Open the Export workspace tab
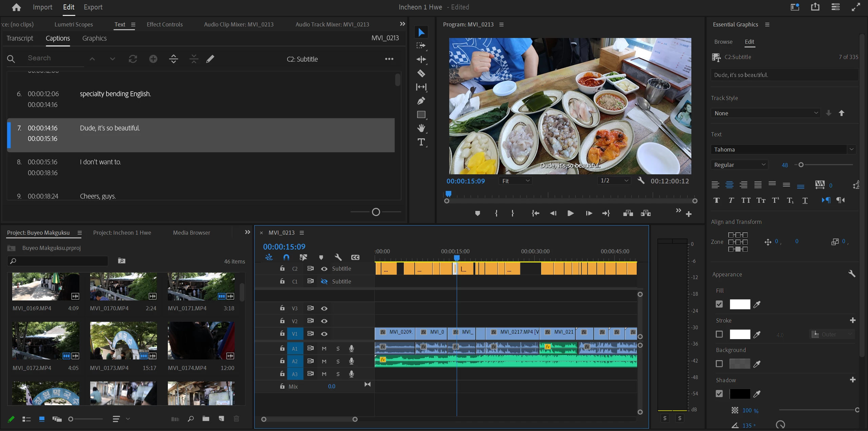Viewport: 868px width, 431px height. coord(93,7)
